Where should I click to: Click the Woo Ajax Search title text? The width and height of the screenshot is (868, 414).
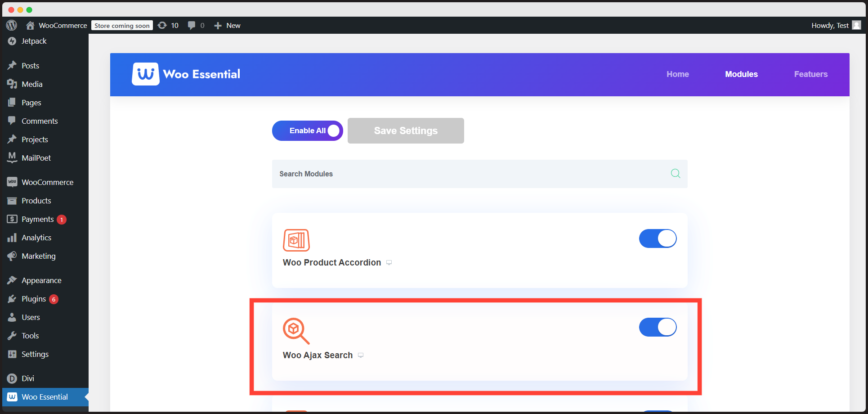(318, 355)
